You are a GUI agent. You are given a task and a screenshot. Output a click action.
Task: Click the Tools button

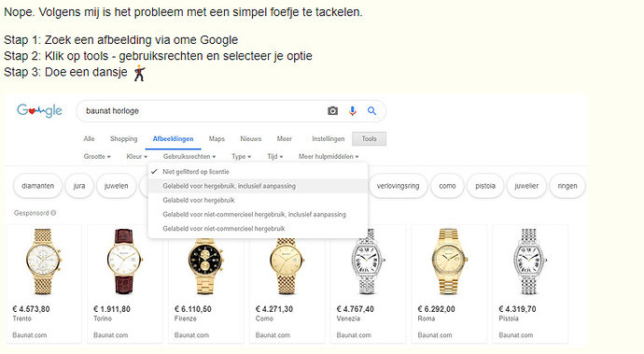click(x=369, y=139)
